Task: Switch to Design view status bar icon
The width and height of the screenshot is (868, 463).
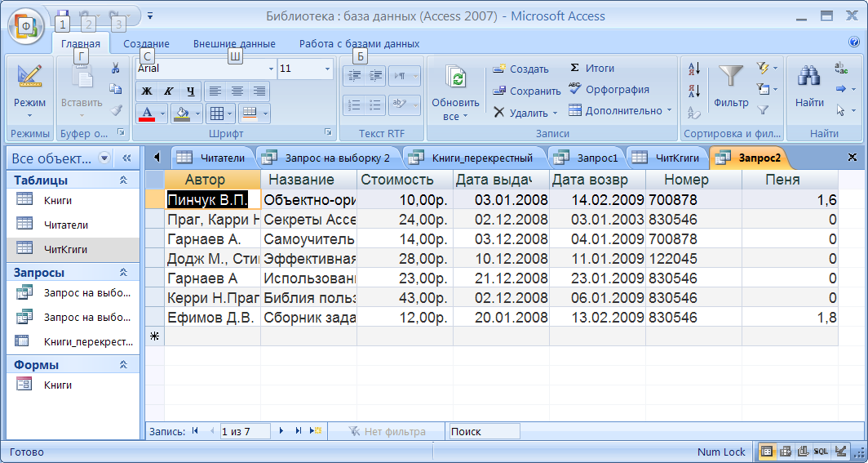Action: [840, 452]
